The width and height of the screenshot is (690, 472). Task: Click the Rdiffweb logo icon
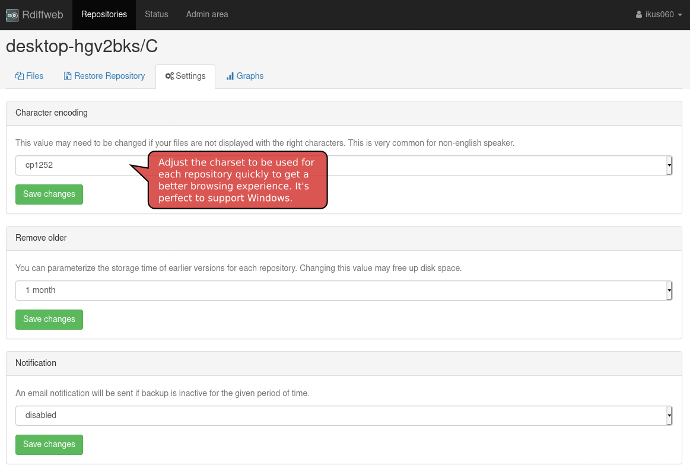(x=12, y=15)
